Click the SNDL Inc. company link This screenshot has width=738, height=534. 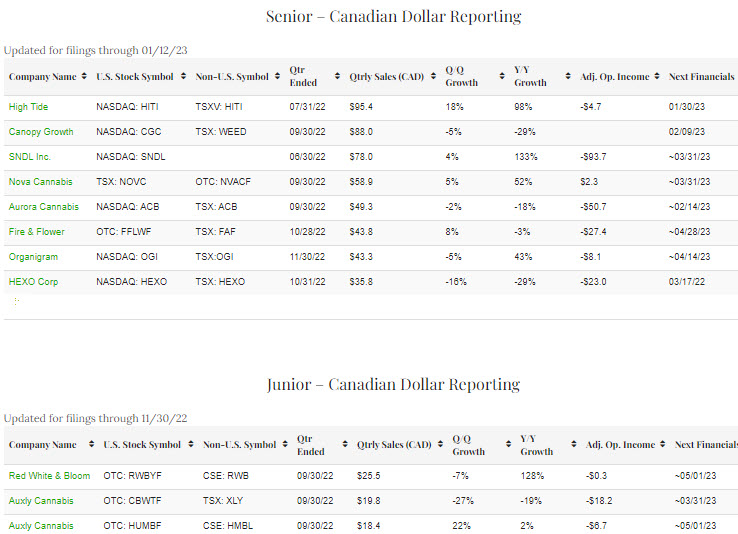[x=30, y=157]
